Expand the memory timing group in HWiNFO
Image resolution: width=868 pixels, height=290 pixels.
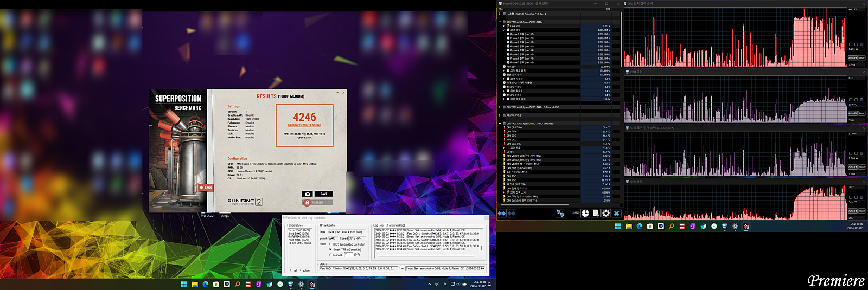click(500, 115)
